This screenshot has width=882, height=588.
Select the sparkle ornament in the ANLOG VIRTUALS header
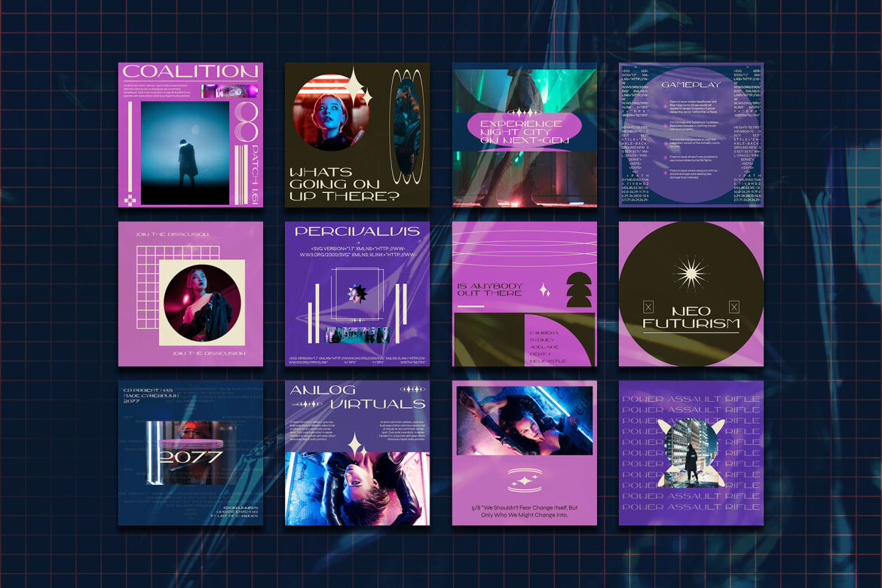pyautogui.click(x=411, y=389)
